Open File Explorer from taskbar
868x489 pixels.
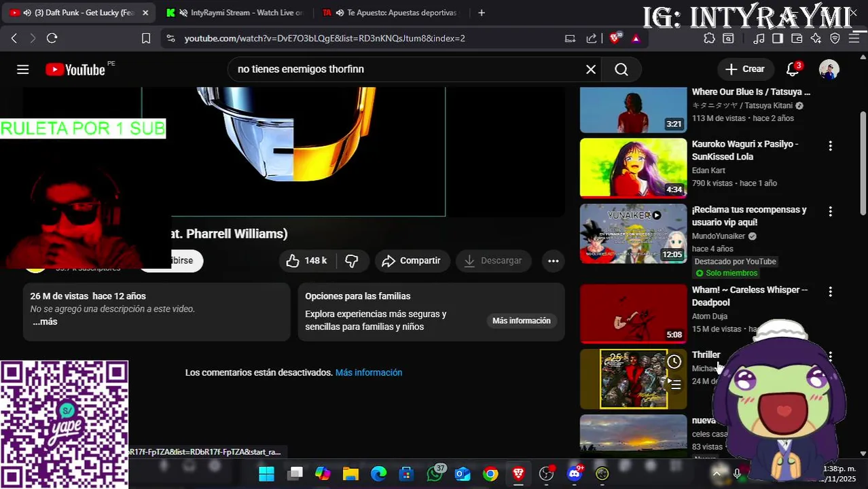coord(350,474)
